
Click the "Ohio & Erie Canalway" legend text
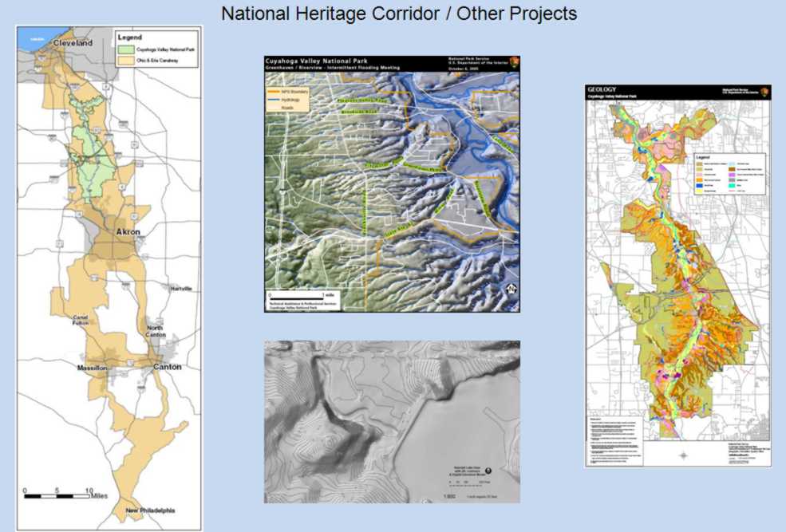(x=157, y=61)
